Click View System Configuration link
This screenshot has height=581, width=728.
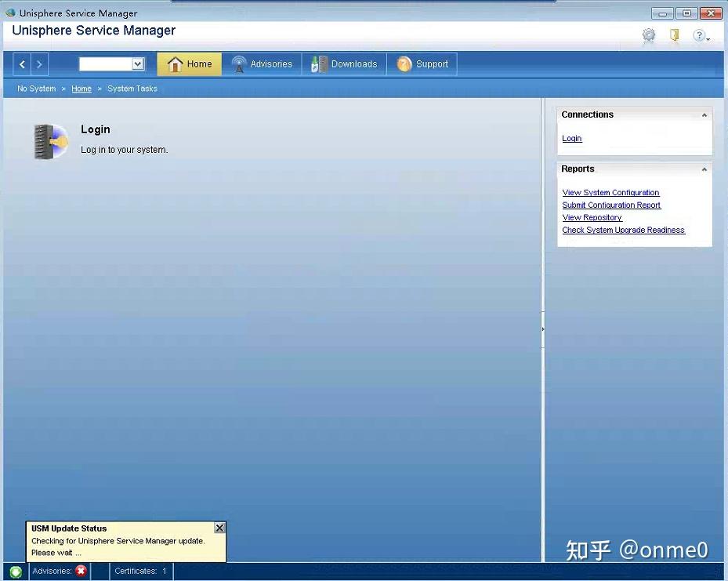pos(610,192)
